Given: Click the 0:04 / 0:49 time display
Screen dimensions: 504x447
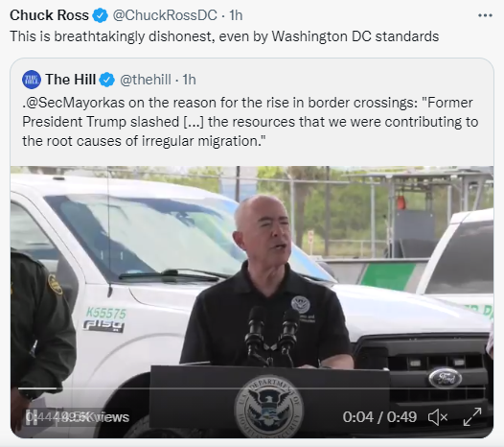Looking at the screenshot, I should tap(379, 417).
